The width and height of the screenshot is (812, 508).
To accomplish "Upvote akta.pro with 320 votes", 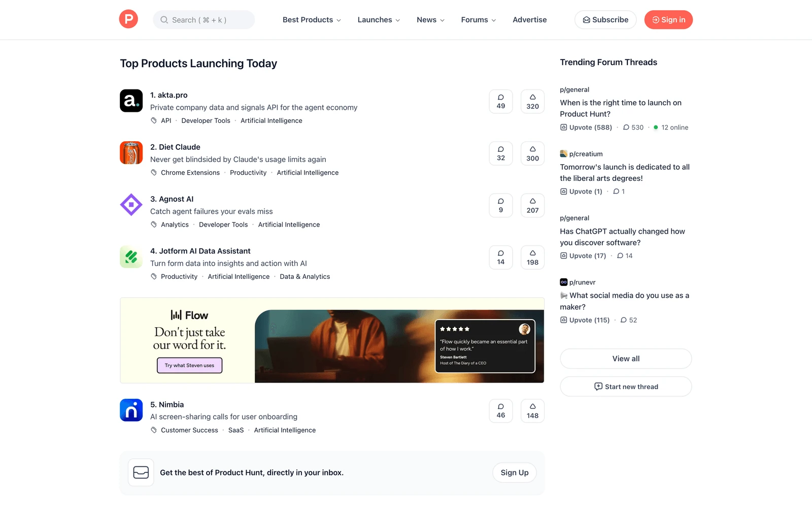I will pyautogui.click(x=532, y=102).
